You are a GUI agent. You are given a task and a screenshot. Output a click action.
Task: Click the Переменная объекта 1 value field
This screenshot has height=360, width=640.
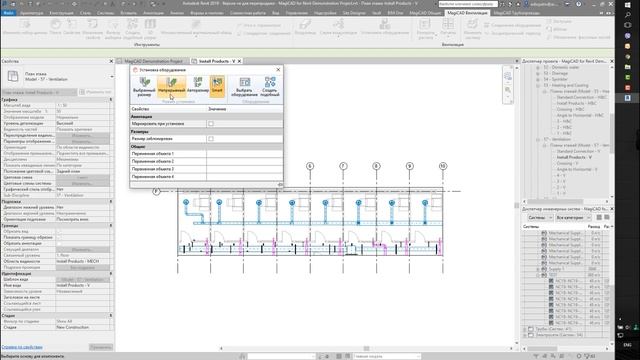click(x=244, y=154)
